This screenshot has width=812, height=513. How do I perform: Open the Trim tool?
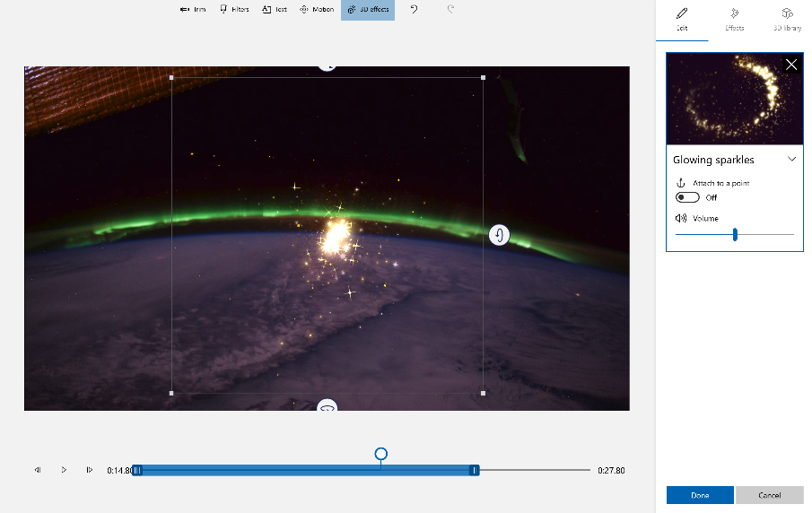pos(193,9)
